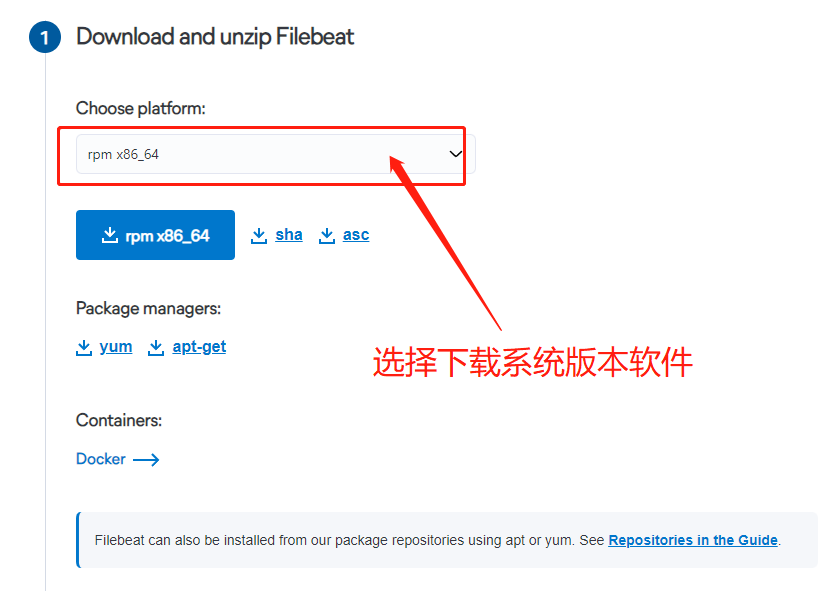
Task: Click the blue rpm x86_64 download button
Action: tap(155, 235)
